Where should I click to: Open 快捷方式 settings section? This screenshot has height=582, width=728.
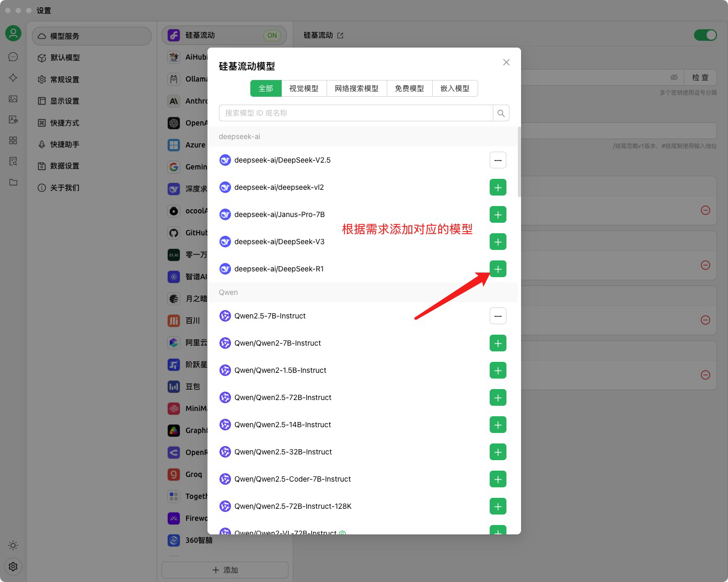[91, 123]
